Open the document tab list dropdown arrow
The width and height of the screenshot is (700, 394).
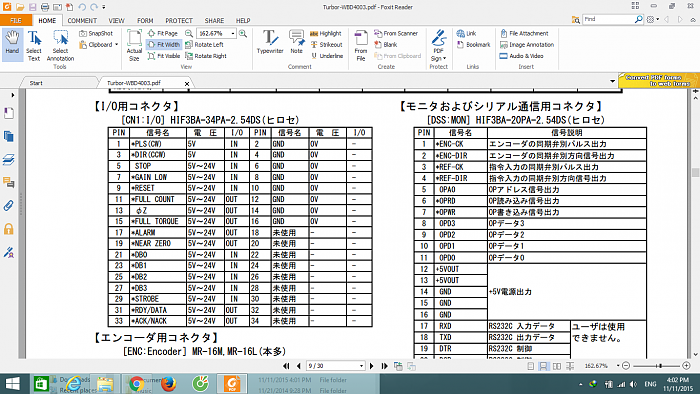pyautogui.click(x=612, y=81)
